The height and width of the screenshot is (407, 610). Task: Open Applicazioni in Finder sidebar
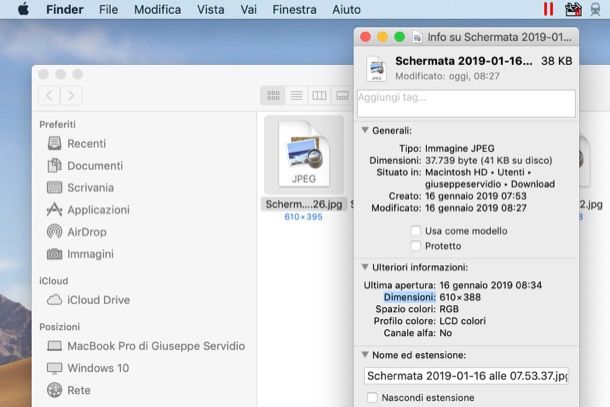point(88,210)
